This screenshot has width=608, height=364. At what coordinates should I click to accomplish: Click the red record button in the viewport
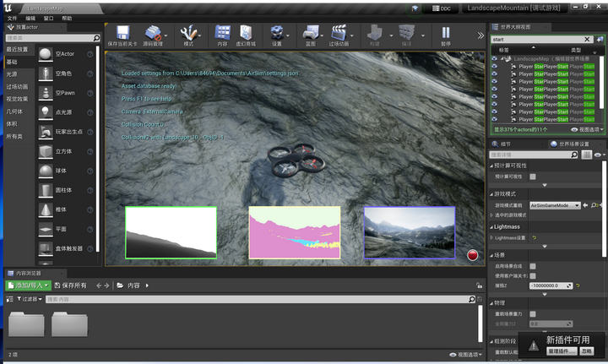pos(473,254)
